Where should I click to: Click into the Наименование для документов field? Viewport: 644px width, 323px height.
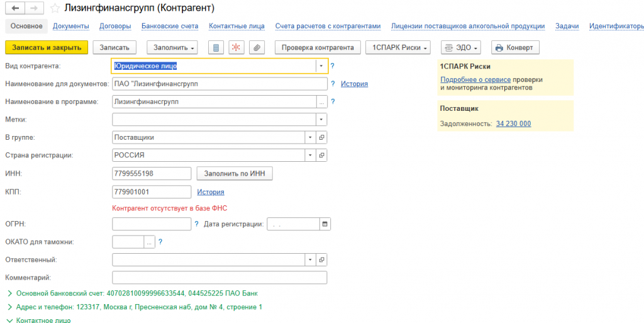219,84
